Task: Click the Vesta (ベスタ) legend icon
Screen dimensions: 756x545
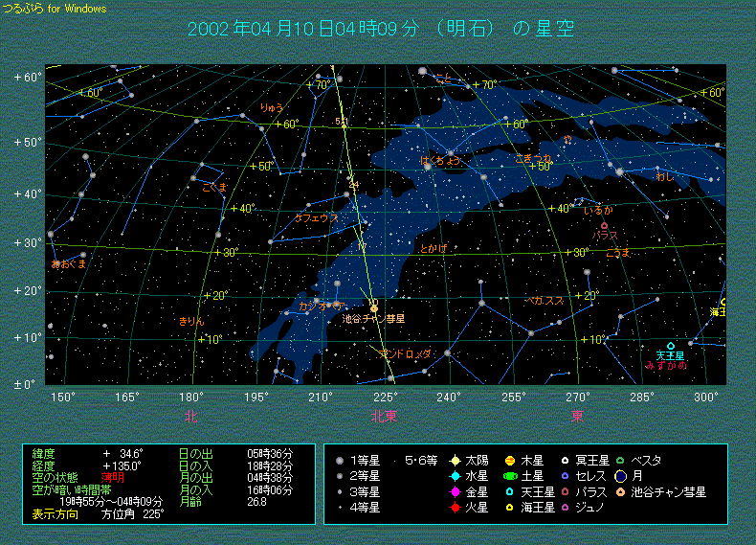Action: pos(621,461)
